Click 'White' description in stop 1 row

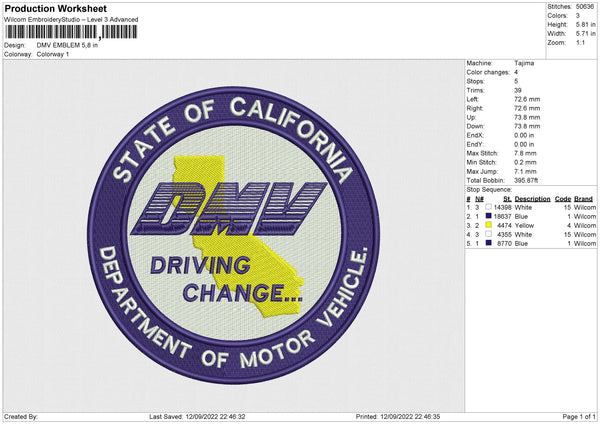click(523, 207)
